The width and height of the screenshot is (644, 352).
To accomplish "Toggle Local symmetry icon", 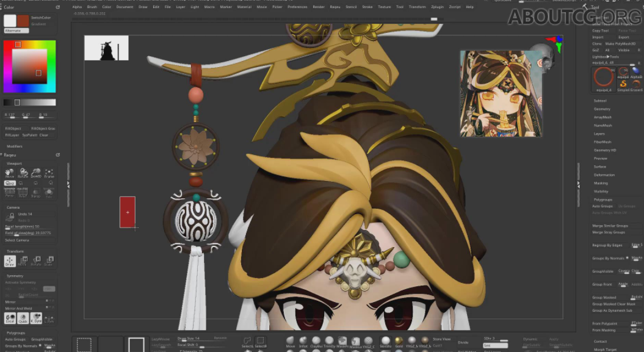I will (x=10, y=318).
